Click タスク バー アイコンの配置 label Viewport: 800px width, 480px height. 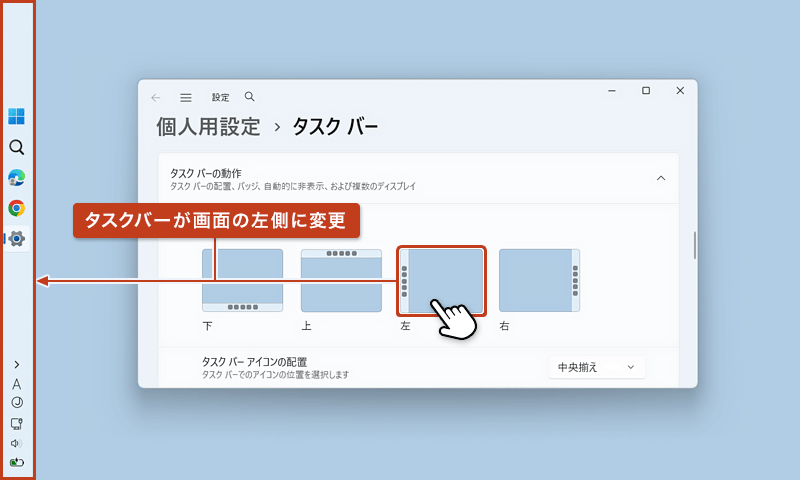[x=254, y=362]
